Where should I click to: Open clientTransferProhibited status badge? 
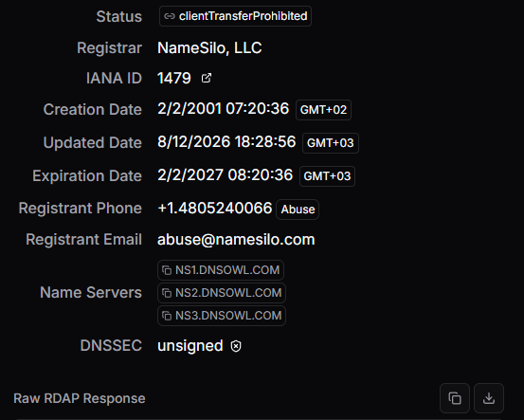point(235,16)
